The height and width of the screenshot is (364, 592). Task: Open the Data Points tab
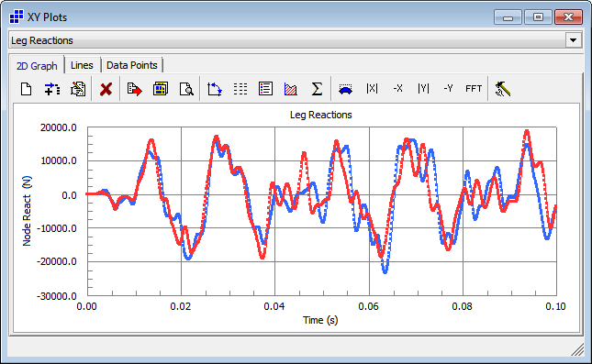(132, 65)
